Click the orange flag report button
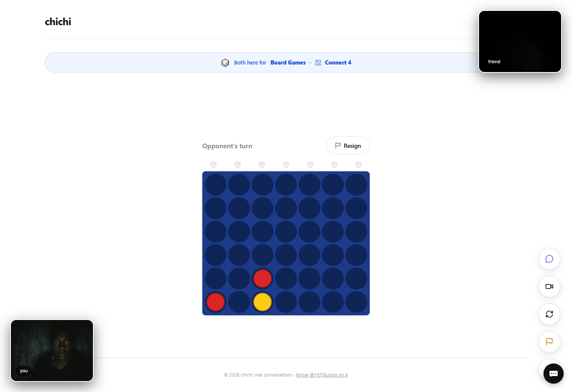Image resolution: width=572 pixels, height=392 pixels. click(549, 342)
